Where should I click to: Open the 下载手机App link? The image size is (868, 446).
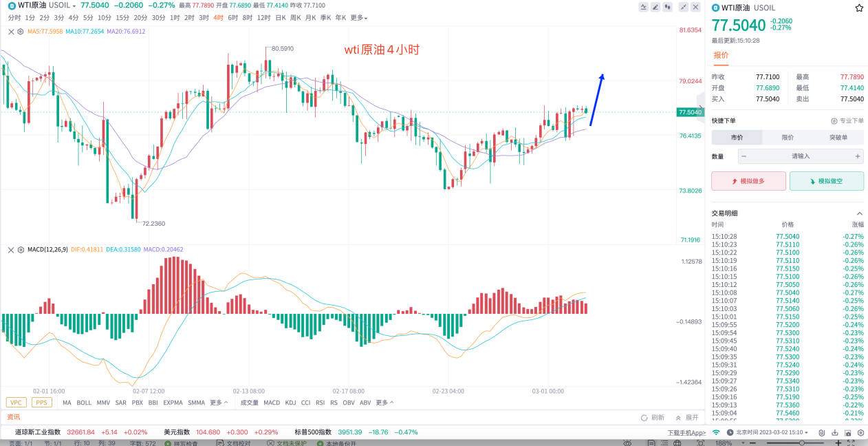point(686,433)
